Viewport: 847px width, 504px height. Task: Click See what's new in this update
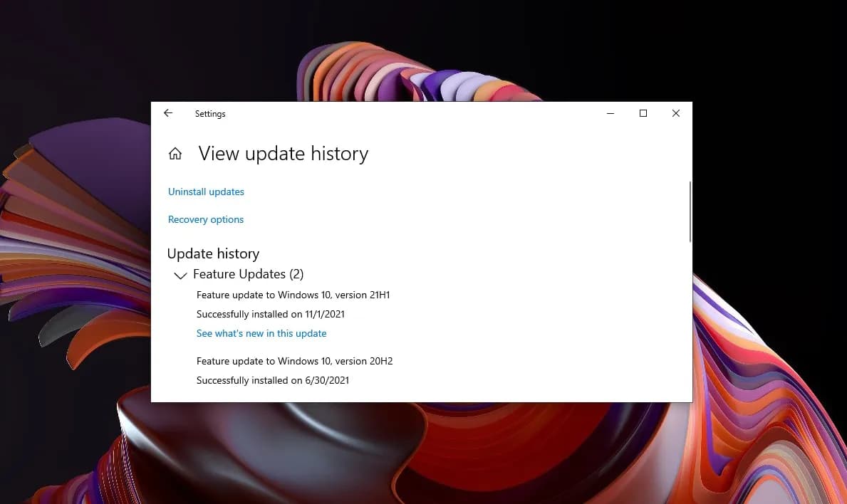[x=261, y=333]
